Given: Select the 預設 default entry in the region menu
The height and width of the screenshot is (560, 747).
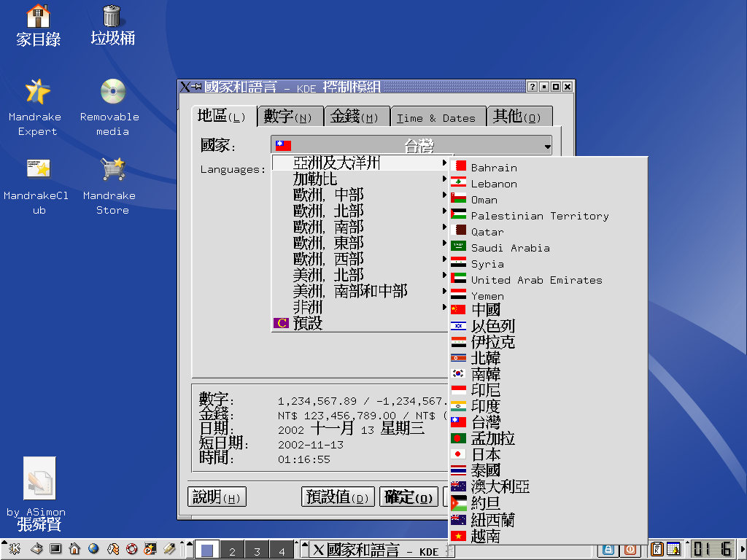Looking at the screenshot, I should (360, 323).
